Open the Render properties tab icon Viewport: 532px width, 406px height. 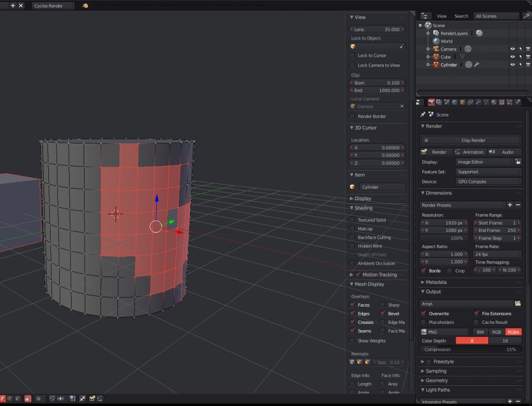pos(431,102)
